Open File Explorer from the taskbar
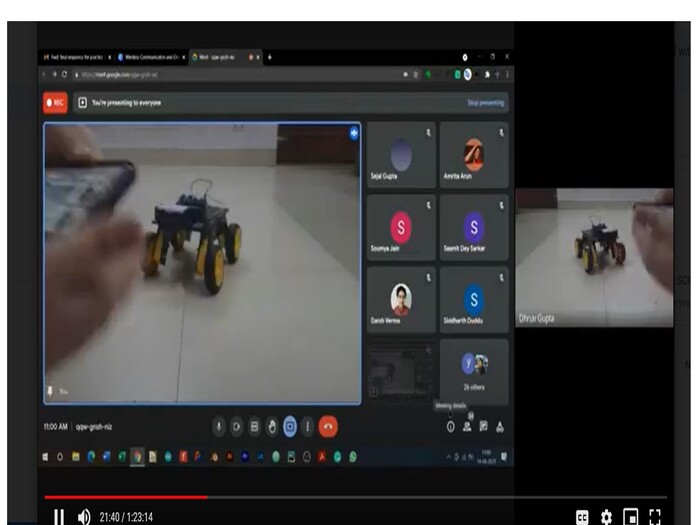This screenshot has height=525, width=700. click(76, 457)
